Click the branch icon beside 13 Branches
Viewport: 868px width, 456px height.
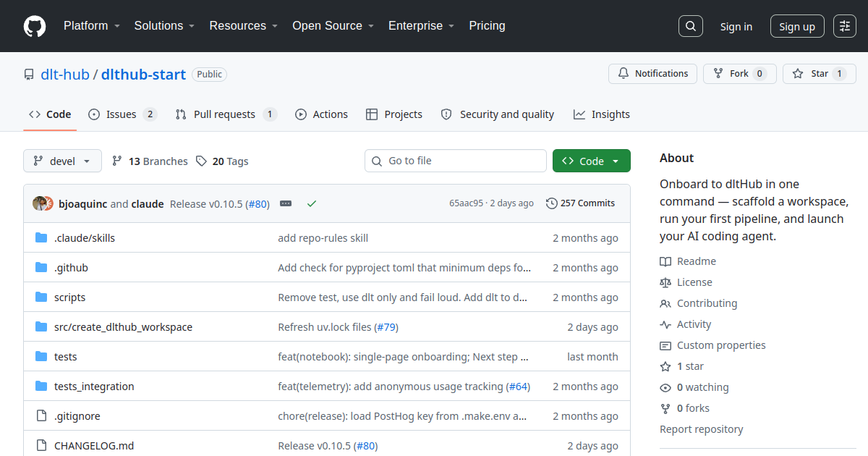(x=117, y=161)
